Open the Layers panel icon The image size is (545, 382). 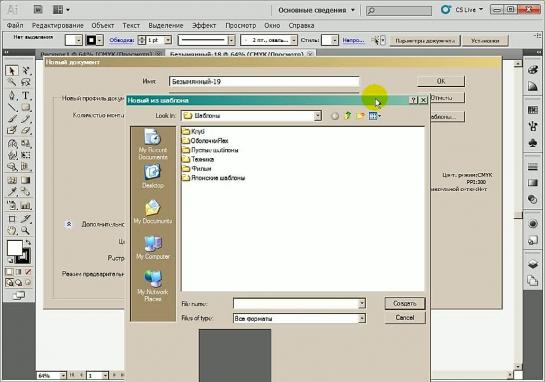[x=532, y=264]
